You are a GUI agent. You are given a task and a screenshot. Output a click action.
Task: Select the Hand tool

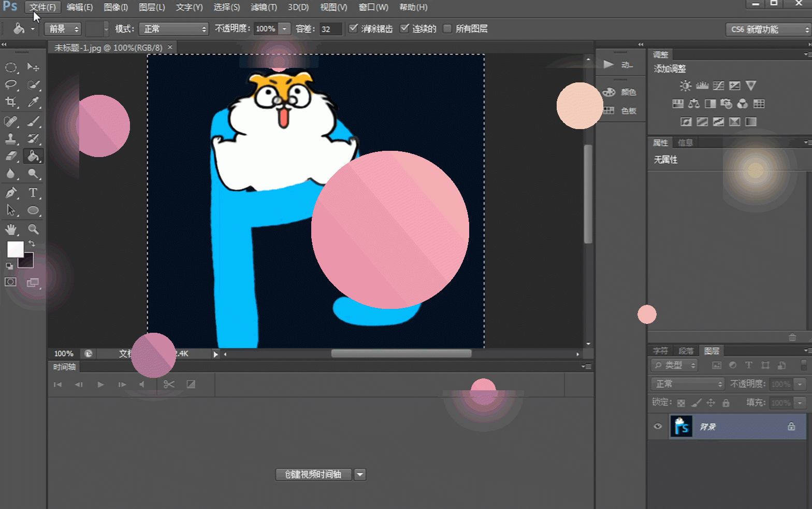pos(11,229)
